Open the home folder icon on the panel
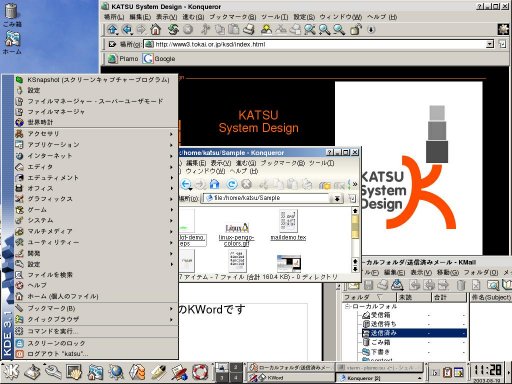The image size is (512, 384). click(x=95, y=372)
